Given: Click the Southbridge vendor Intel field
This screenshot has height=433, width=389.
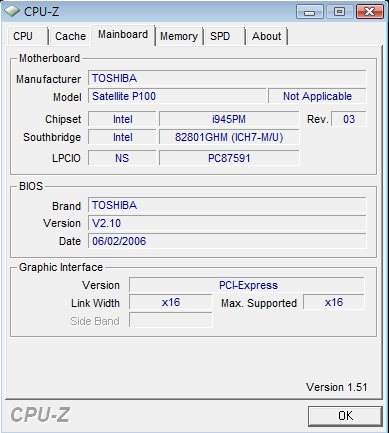Looking at the screenshot, I should pos(122,137).
